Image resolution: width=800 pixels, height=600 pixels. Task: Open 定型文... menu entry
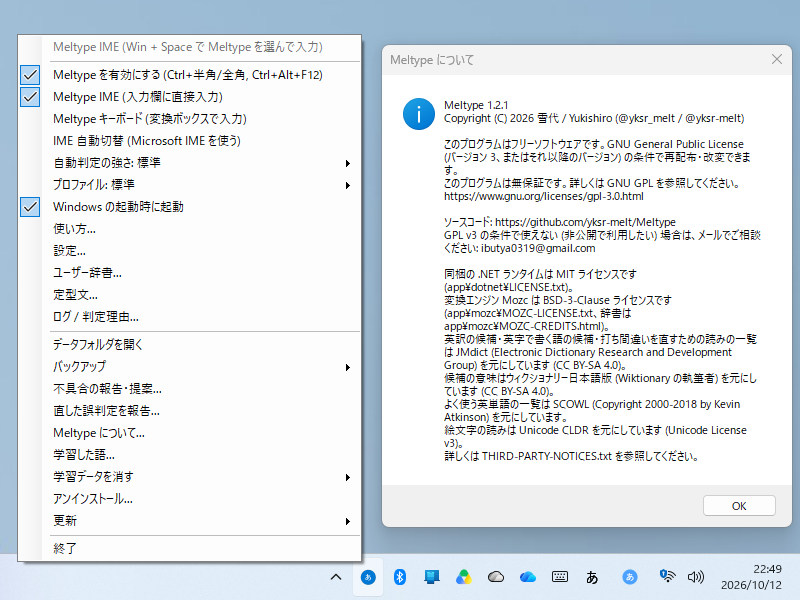click(x=189, y=294)
